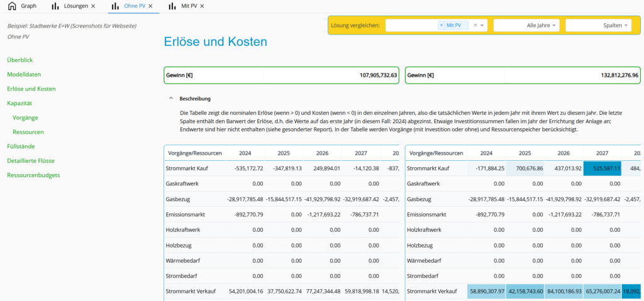Viewport: 644px width, 301px height.
Task: Go to Erlöse und Kosten in sidebar
Action: (x=31, y=89)
